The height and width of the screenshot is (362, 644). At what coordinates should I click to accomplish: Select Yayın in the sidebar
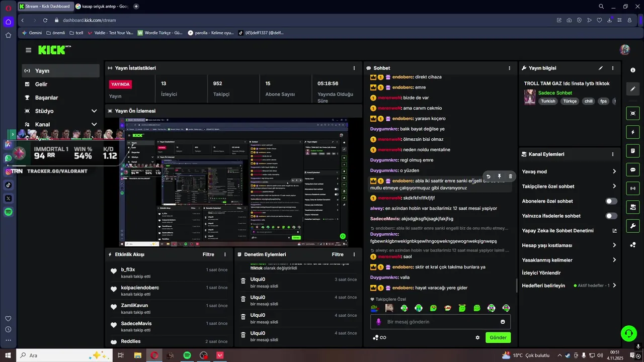(61, 71)
